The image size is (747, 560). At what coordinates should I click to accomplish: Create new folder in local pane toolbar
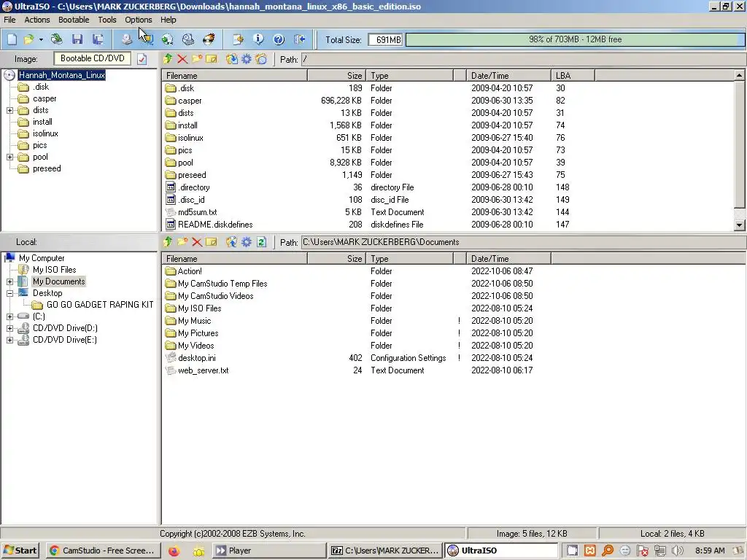click(182, 242)
